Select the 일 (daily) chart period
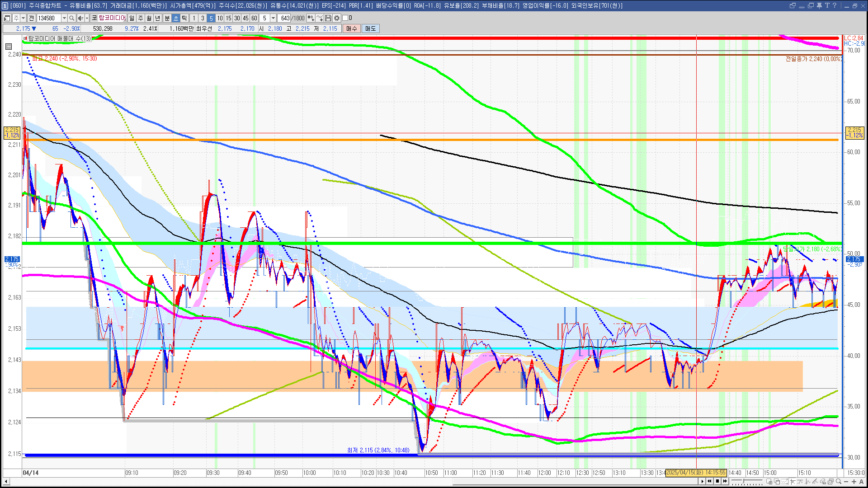 pos(132,18)
